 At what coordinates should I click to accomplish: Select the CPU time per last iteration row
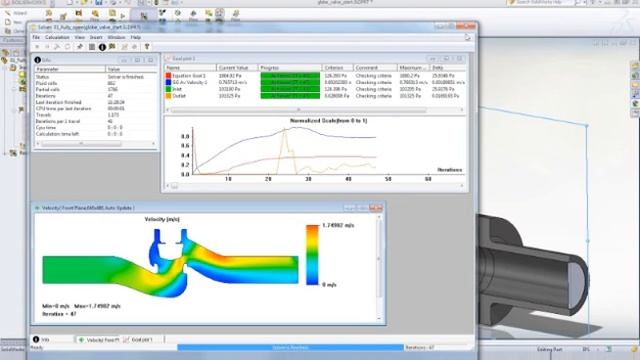(95, 109)
